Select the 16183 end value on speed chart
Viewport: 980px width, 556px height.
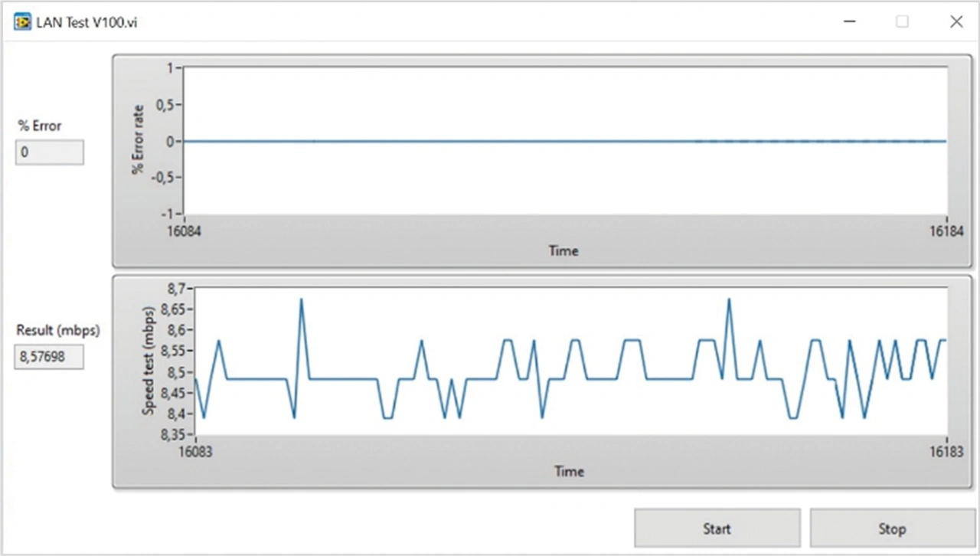[x=946, y=451]
